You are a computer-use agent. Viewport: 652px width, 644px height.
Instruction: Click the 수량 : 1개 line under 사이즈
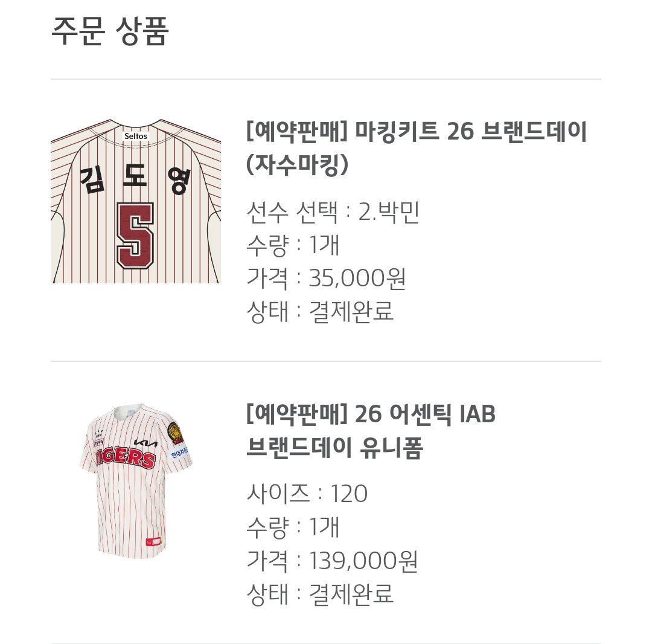(293, 527)
